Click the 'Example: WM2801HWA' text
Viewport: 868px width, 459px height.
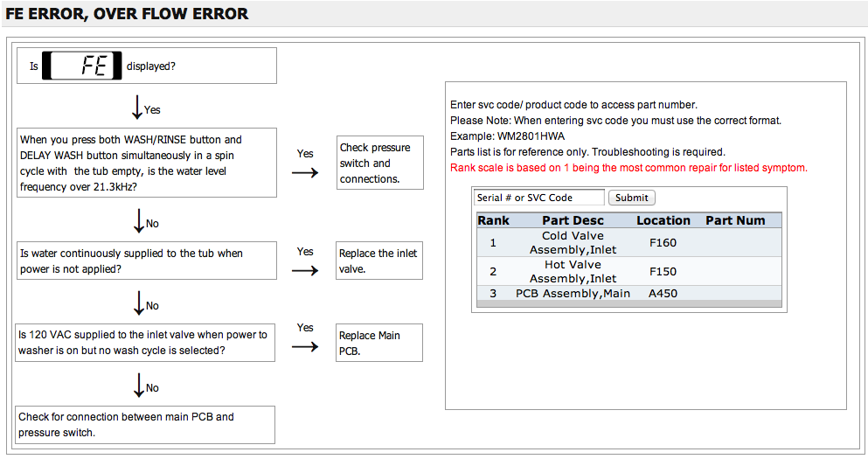pos(507,136)
